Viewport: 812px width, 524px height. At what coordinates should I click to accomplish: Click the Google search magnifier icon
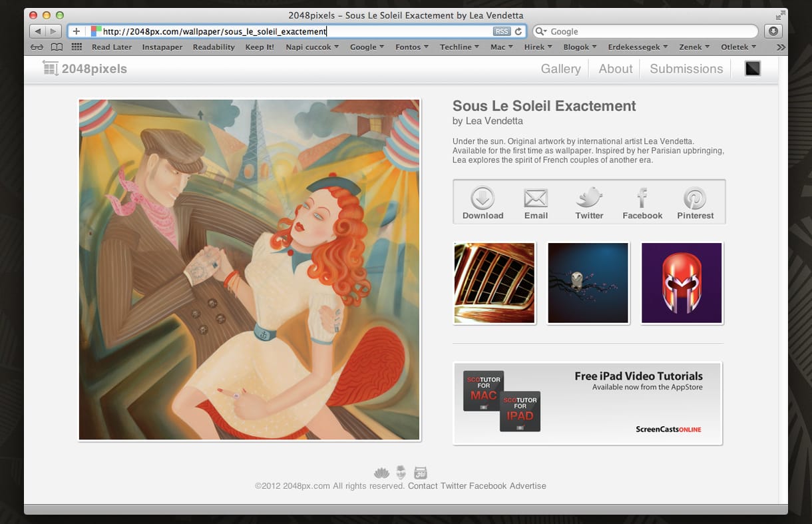tap(540, 31)
